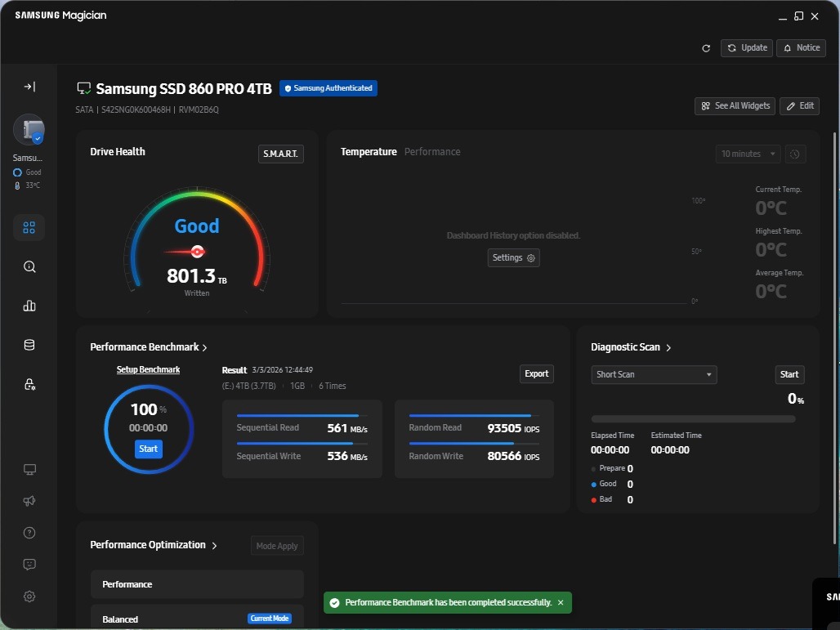
Task: Select the Samsung drive thumbnail in sidebar
Action: (x=29, y=130)
